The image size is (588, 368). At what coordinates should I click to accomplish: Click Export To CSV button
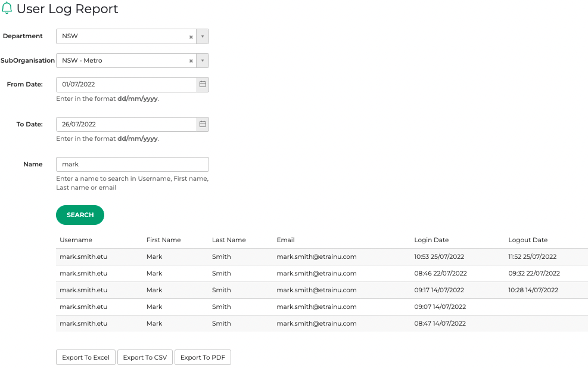(145, 357)
